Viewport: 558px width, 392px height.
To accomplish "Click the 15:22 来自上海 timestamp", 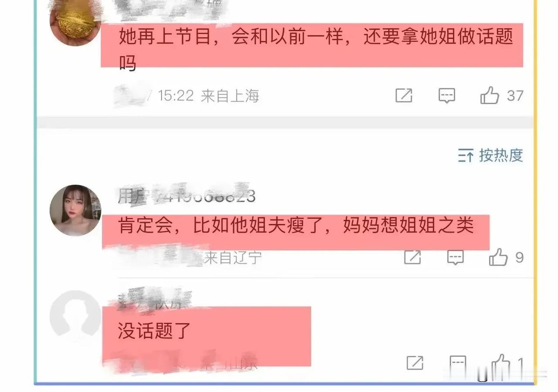I will coord(208,95).
